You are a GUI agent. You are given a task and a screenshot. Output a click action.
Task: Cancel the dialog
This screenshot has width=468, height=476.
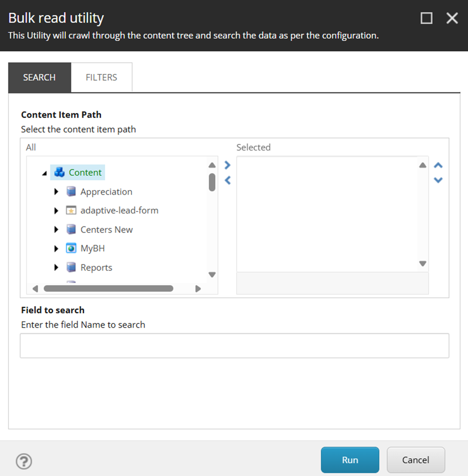[416, 460]
